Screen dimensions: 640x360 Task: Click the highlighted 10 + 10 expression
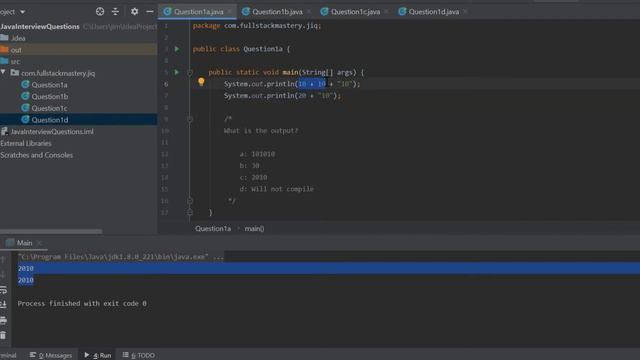click(x=312, y=84)
